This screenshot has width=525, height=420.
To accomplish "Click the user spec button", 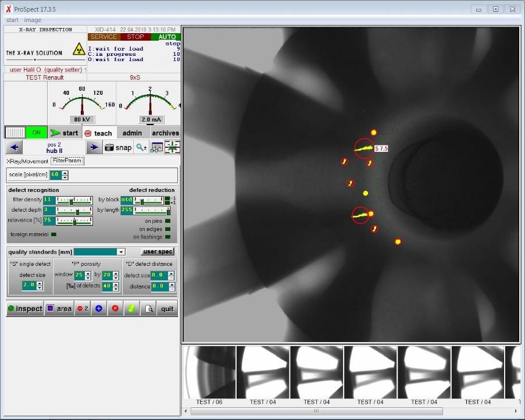I will point(158,252).
